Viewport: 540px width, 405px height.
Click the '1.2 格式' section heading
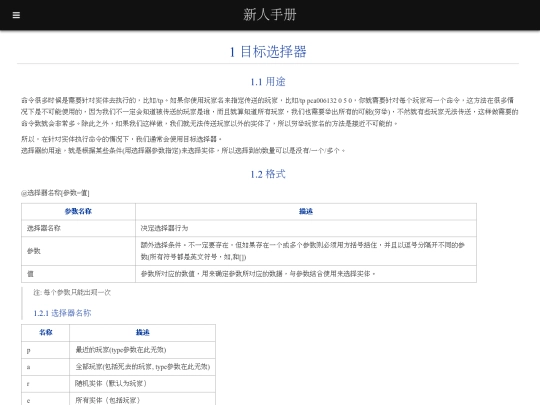pos(268,174)
